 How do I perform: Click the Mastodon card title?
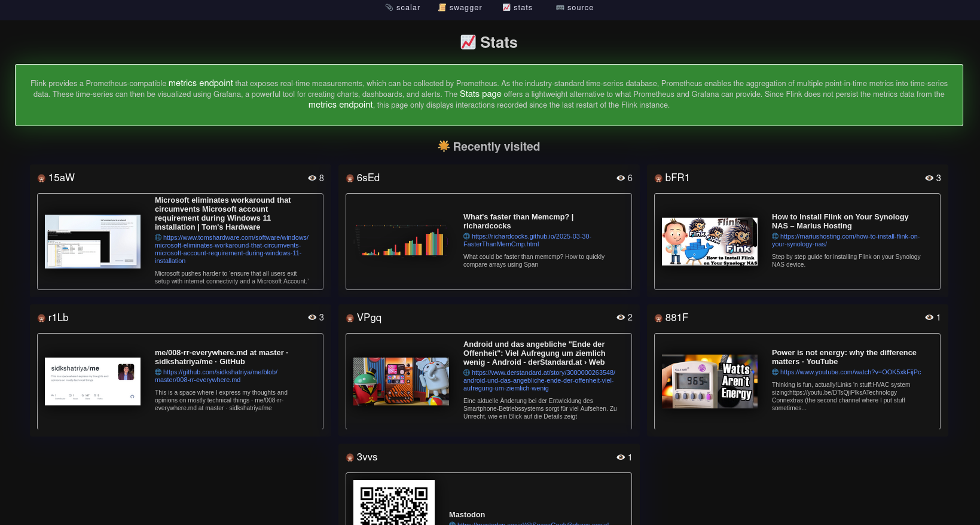click(x=467, y=514)
